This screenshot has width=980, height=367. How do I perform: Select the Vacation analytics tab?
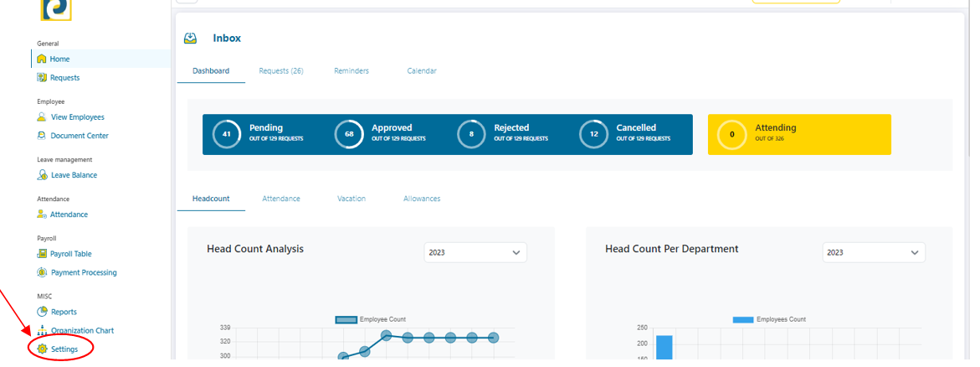pyautogui.click(x=351, y=199)
